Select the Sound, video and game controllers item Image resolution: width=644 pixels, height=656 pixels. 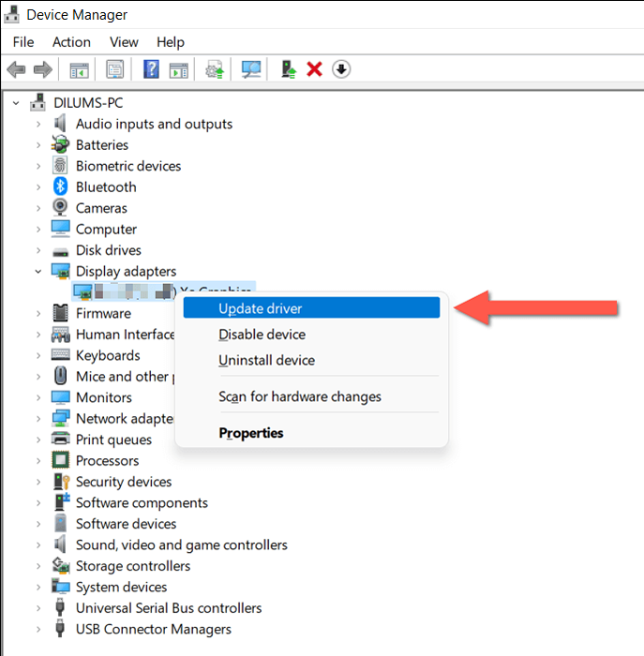[182, 545]
